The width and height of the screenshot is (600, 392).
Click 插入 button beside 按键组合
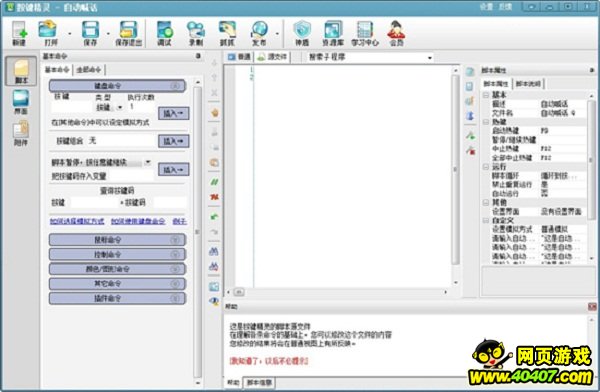click(x=174, y=141)
